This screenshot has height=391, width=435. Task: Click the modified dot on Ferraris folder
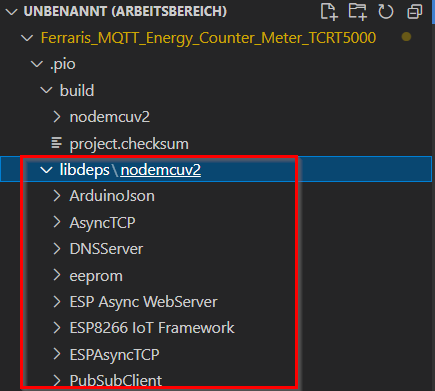pos(406,37)
